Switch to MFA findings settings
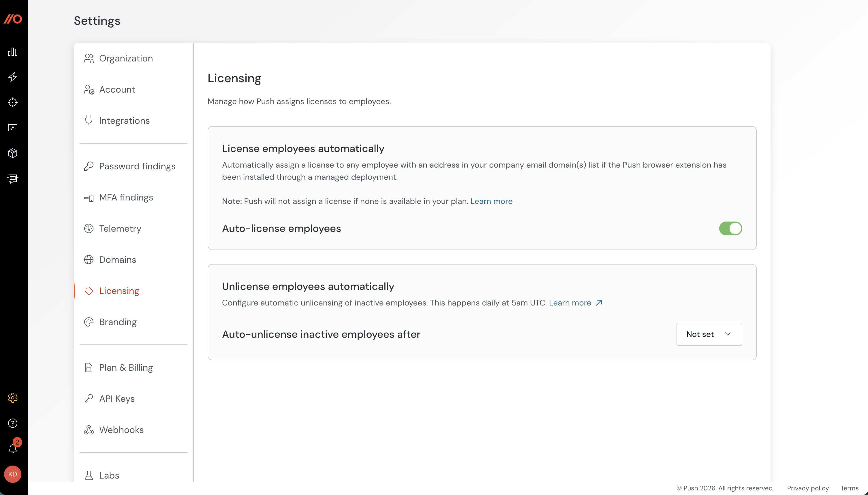The height and width of the screenshot is (495, 868). (126, 197)
